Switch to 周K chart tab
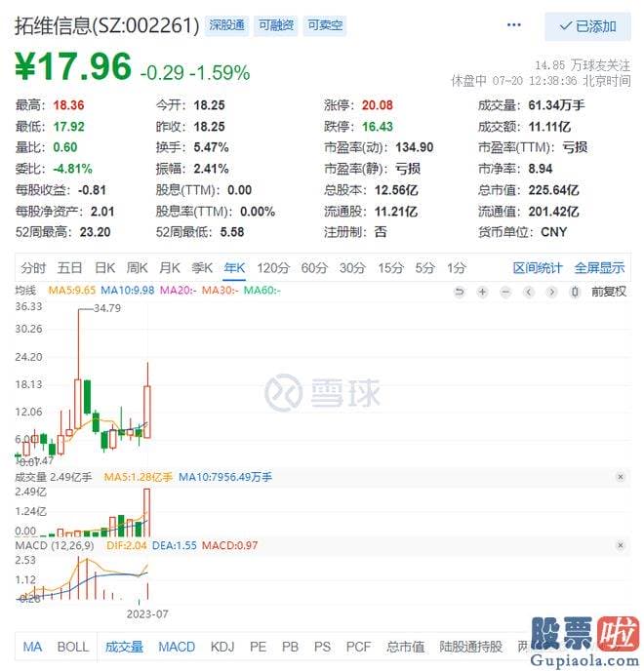 point(137,268)
